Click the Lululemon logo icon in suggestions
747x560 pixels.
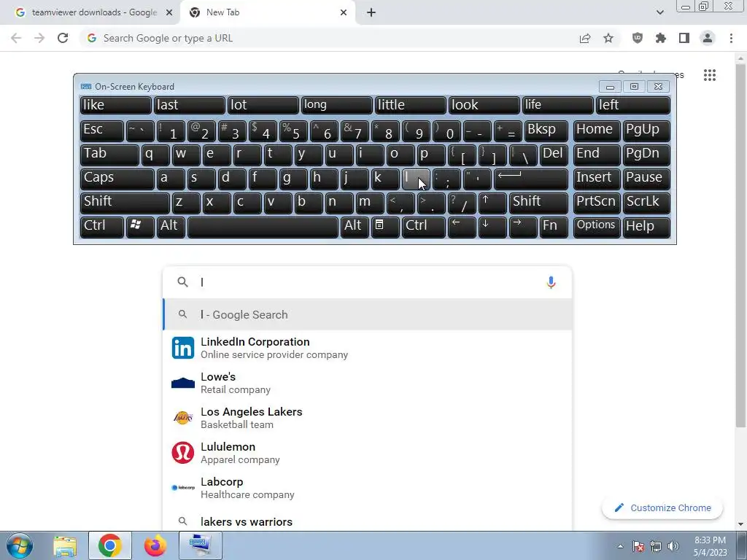click(183, 453)
